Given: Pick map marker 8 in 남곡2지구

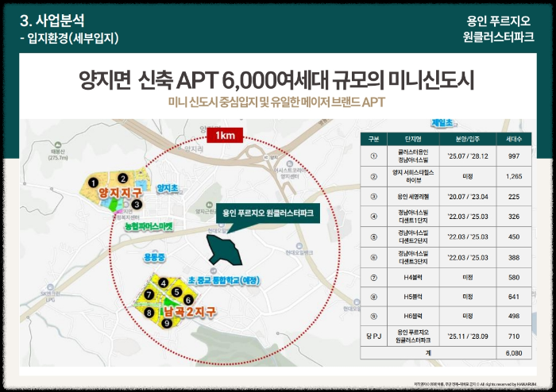Looking at the screenshot, I should click(149, 313).
